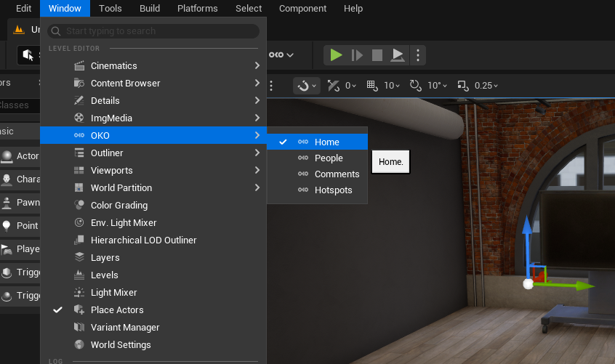
Task: Stop the play session
Action: click(x=377, y=55)
